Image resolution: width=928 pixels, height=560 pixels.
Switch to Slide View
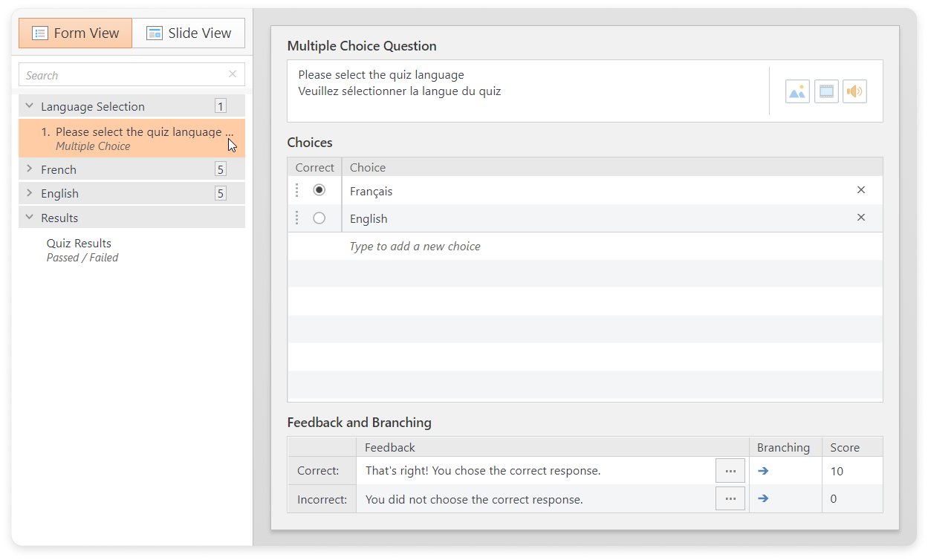click(x=189, y=33)
